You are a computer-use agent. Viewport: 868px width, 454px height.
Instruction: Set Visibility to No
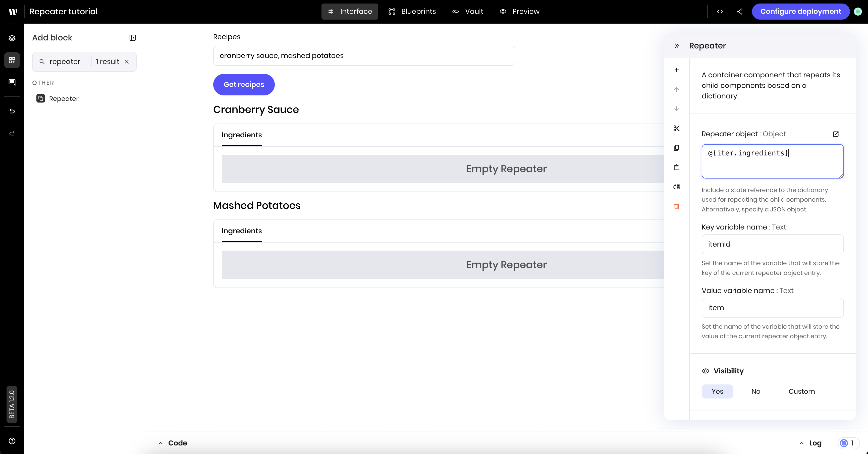[x=755, y=391]
